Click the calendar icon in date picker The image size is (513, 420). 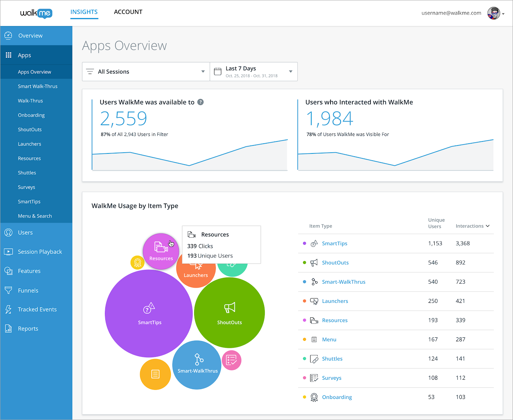tap(218, 71)
